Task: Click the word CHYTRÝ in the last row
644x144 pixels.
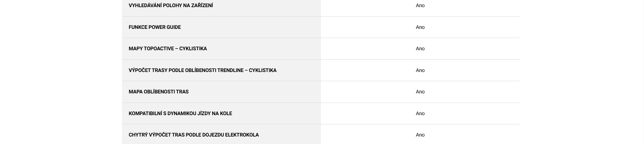Action: pos(138,135)
